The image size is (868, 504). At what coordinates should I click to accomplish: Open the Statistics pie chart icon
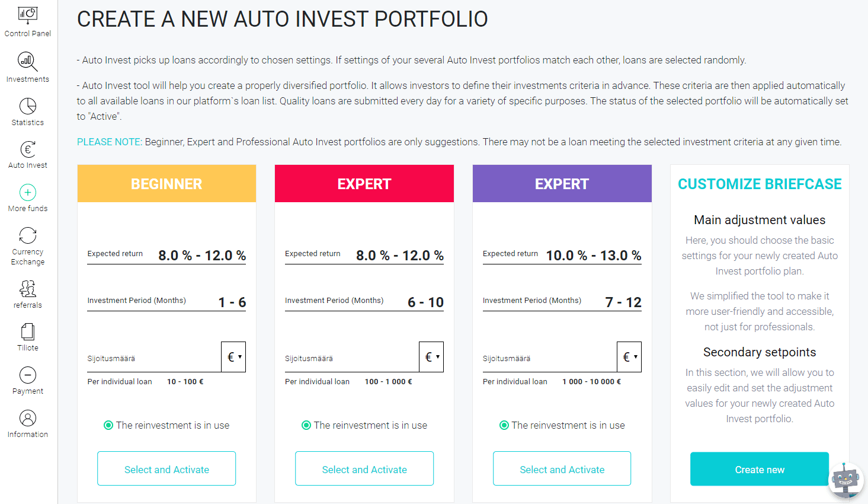[x=28, y=106]
